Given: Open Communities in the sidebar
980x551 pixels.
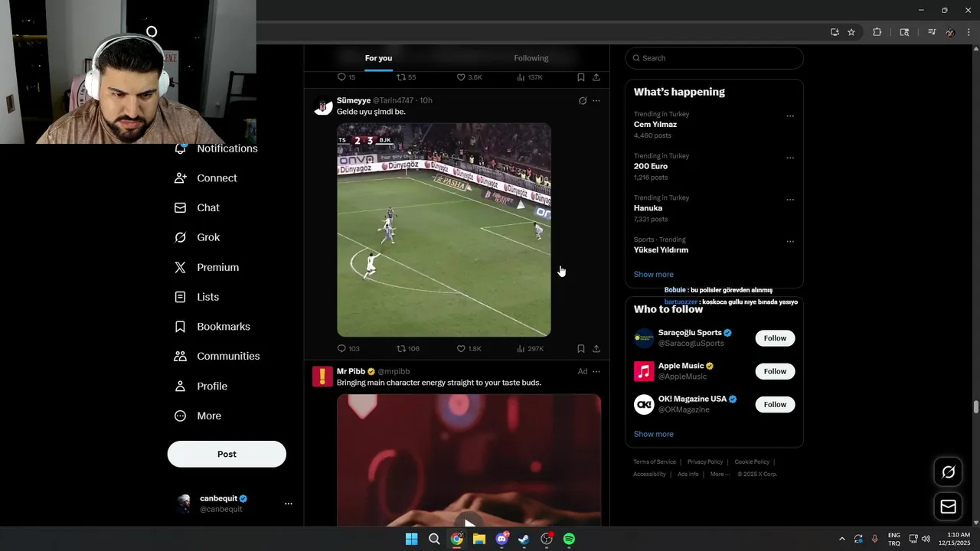Looking at the screenshot, I should (217, 357).
